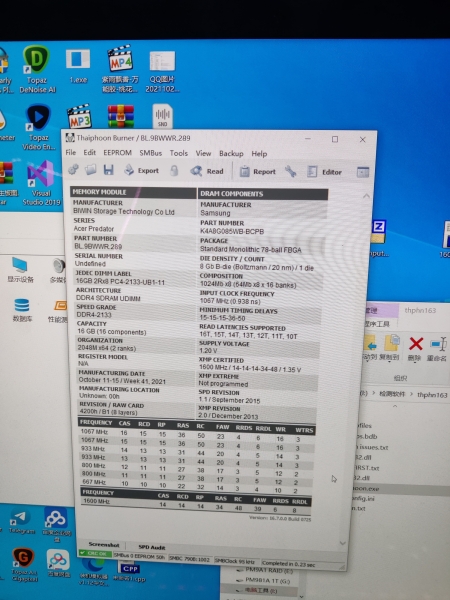Image resolution: width=450 pixels, height=600 pixels.
Task: Open the SMBus menu
Action: (x=150, y=153)
